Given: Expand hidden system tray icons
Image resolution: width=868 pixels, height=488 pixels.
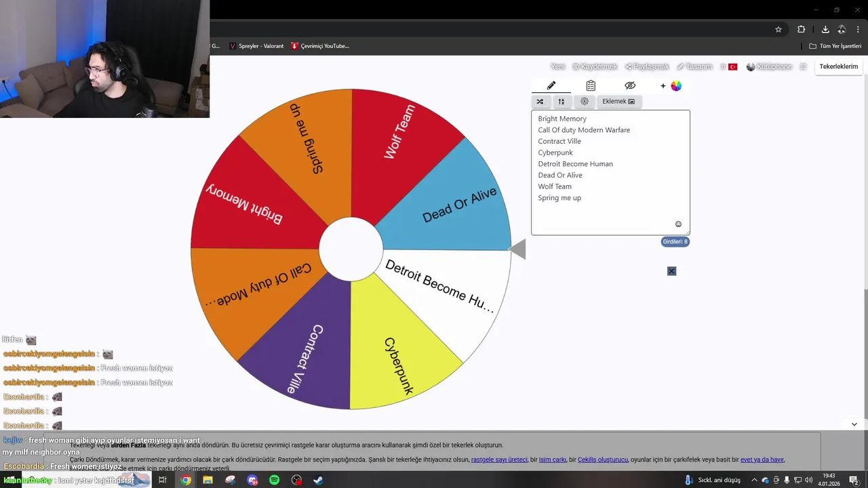Looking at the screenshot, I should (753, 480).
